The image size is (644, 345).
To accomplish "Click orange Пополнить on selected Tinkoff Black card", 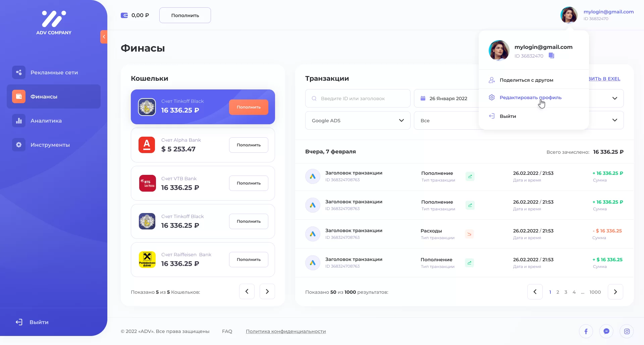I will click(249, 107).
